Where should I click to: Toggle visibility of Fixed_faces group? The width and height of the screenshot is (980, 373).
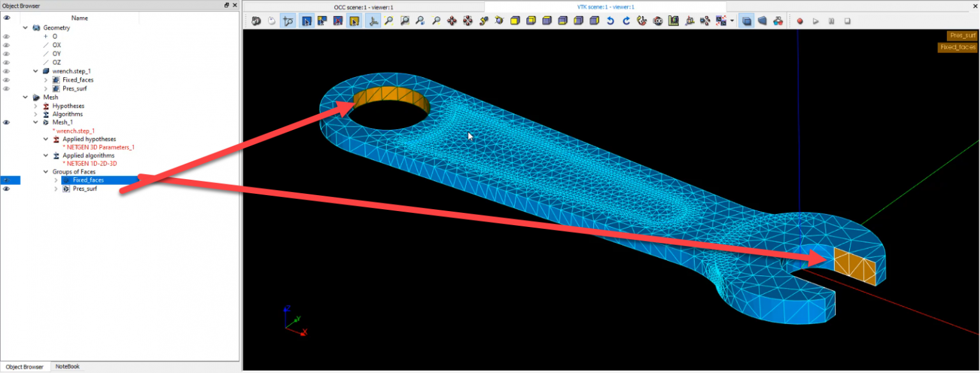tap(7, 180)
